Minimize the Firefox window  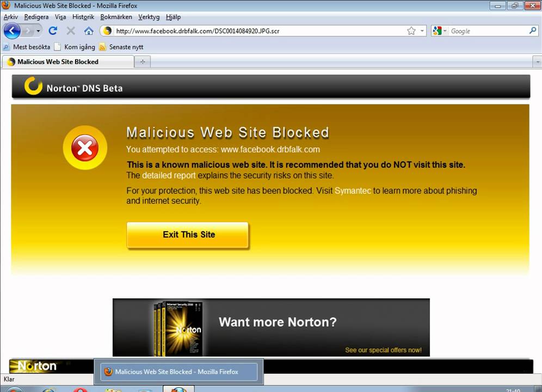(x=498, y=5)
